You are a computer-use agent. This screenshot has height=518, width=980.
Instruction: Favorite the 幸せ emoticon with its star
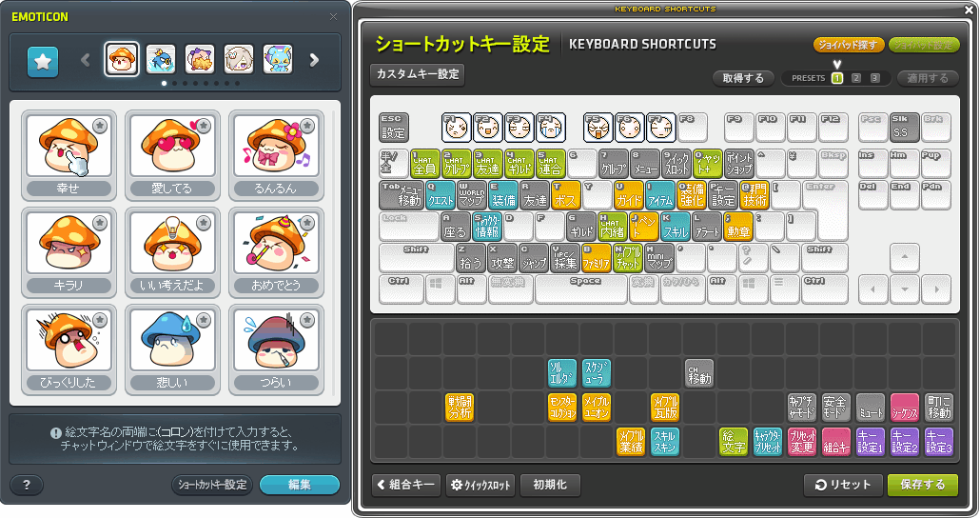point(100,126)
